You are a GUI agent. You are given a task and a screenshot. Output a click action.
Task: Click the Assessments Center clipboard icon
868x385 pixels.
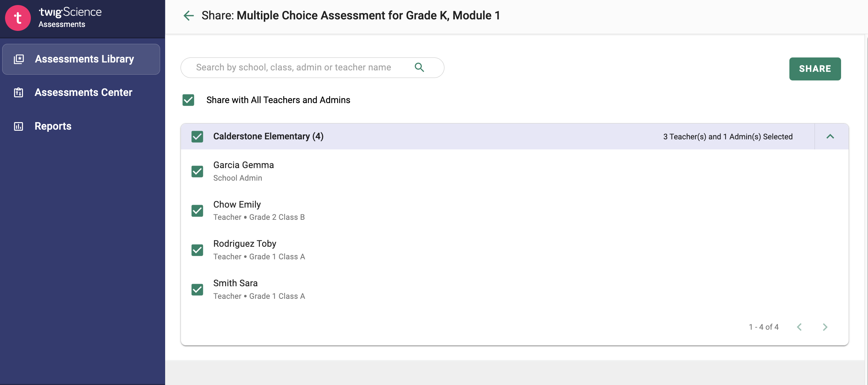[x=19, y=92]
